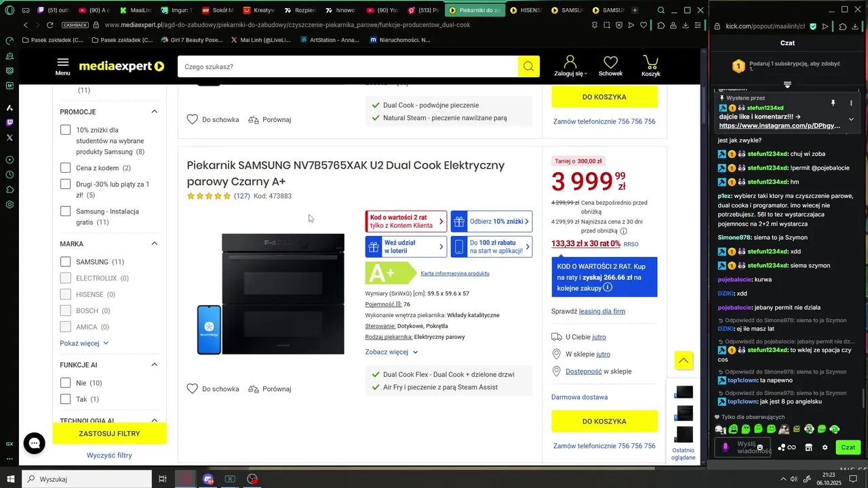Open the info icon next to lowest price

click(x=623, y=231)
